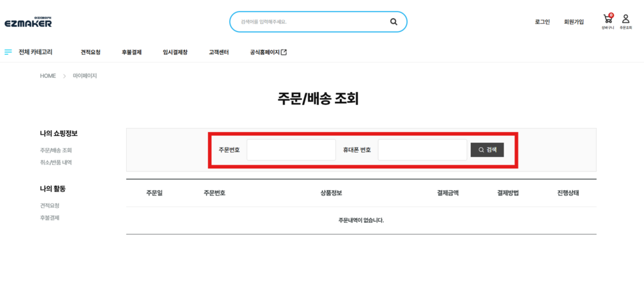Click the external link icon next to 공식홈페이지
The width and height of the screenshot is (644, 304).
point(284,52)
